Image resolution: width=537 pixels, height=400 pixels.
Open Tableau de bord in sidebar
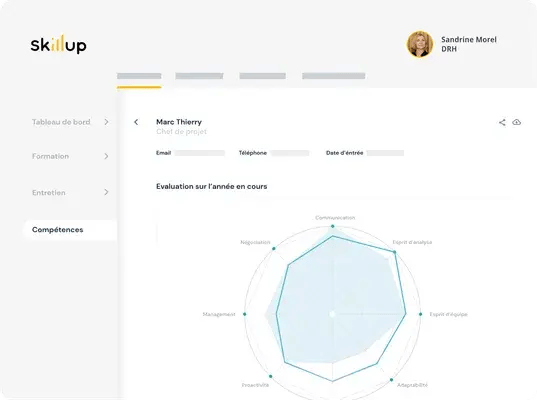(61, 122)
